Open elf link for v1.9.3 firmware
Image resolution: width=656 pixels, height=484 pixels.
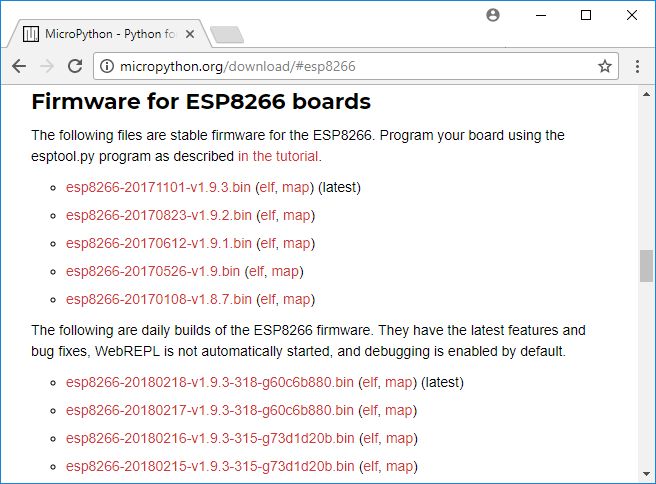(x=267, y=187)
